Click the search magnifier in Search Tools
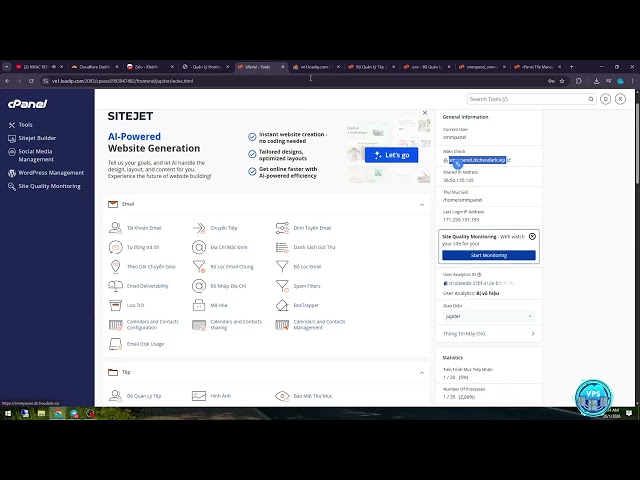 [x=591, y=99]
